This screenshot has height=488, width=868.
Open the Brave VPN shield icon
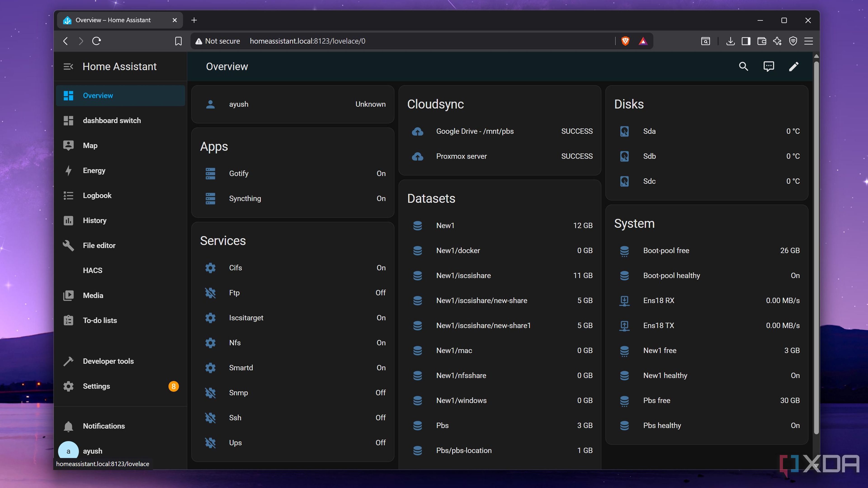point(793,41)
